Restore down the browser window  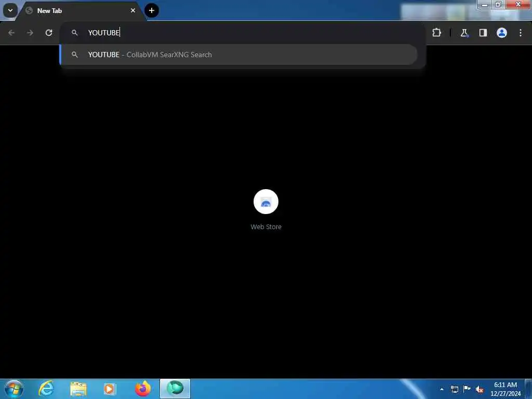[x=498, y=4]
